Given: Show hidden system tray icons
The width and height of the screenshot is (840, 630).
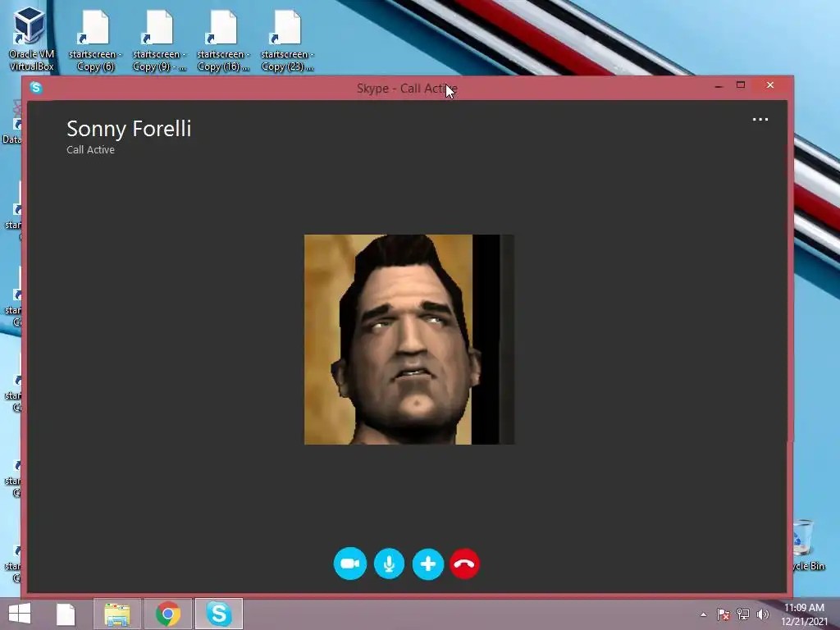Looking at the screenshot, I should (703, 614).
